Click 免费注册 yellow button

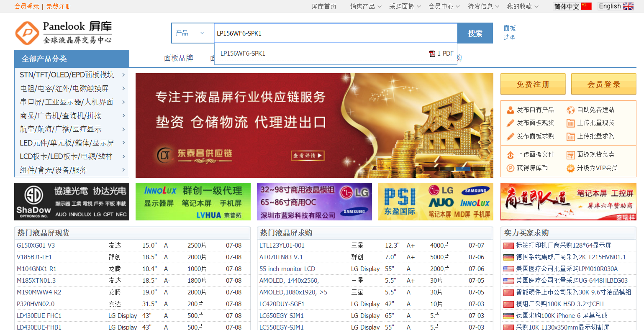pos(533,84)
